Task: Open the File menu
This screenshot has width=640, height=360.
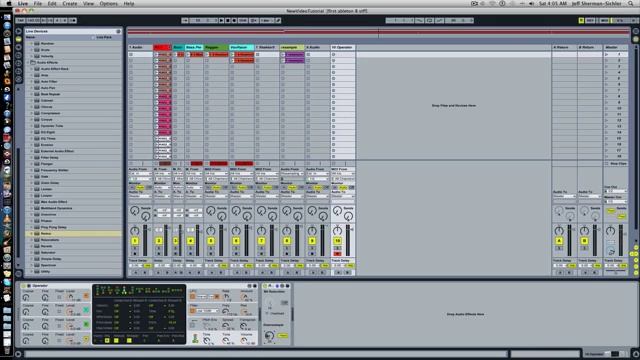Action: coord(38,3)
